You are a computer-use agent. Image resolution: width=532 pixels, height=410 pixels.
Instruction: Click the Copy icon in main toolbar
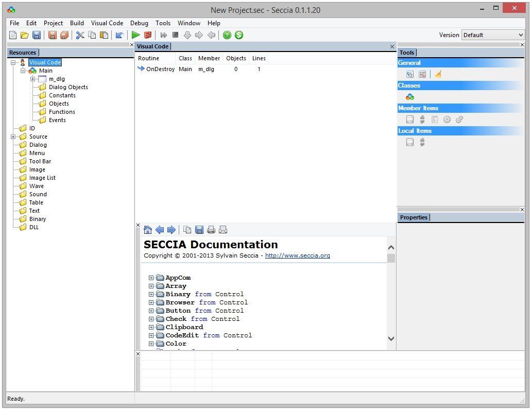pos(92,35)
